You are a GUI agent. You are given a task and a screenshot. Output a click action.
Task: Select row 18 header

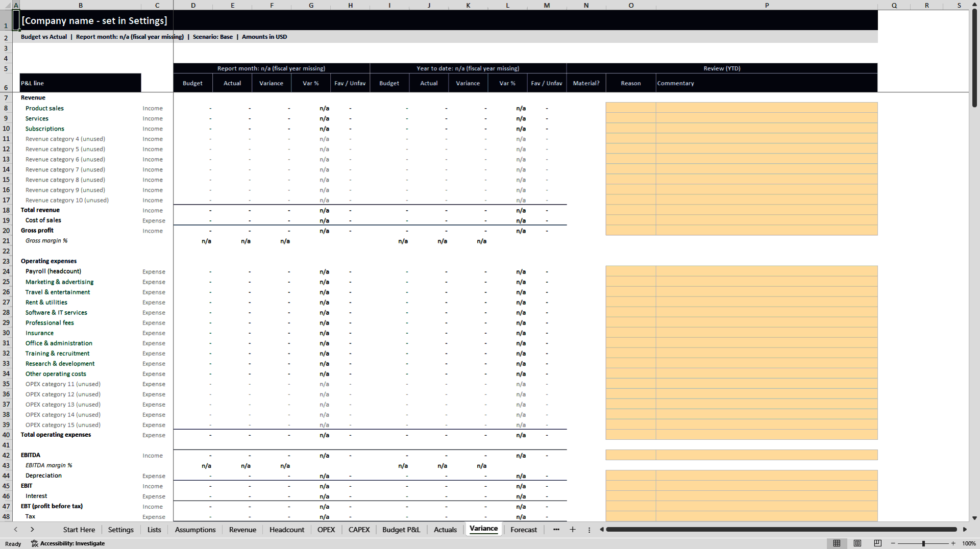pyautogui.click(x=6, y=210)
